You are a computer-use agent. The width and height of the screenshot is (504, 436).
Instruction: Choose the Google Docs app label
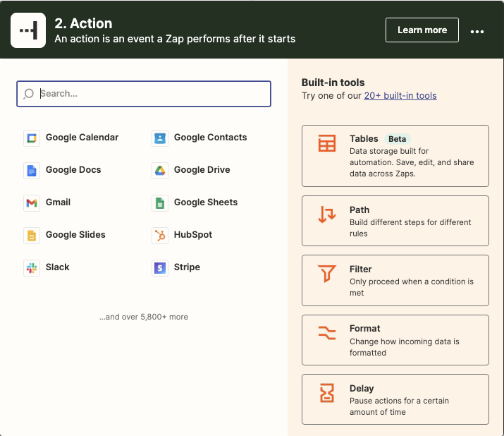pyautogui.click(x=73, y=170)
